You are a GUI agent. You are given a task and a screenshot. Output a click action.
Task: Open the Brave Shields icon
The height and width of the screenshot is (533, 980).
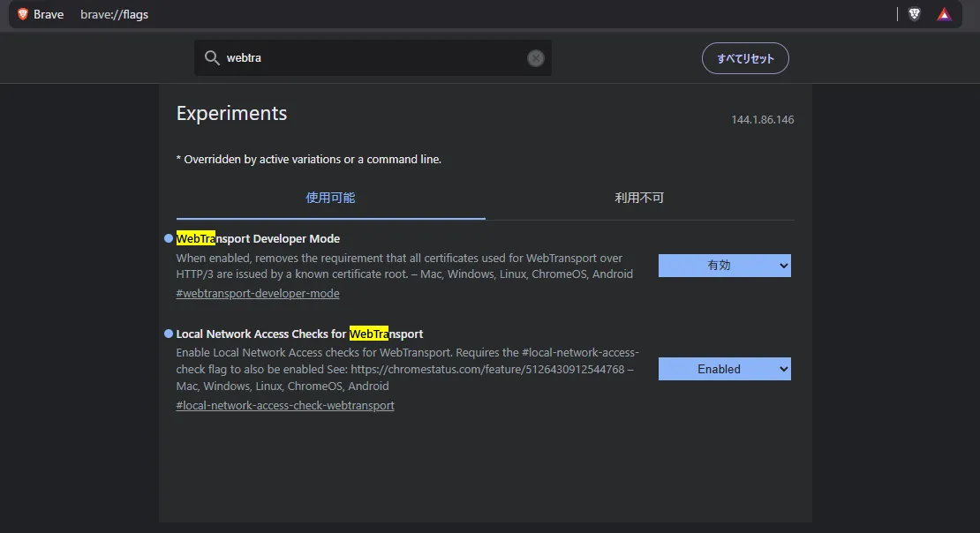coord(915,14)
